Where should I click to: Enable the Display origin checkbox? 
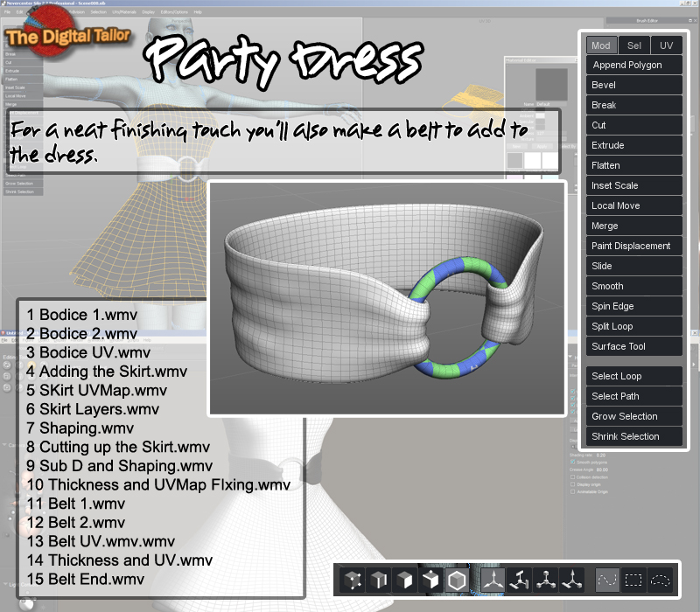[x=573, y=484]
